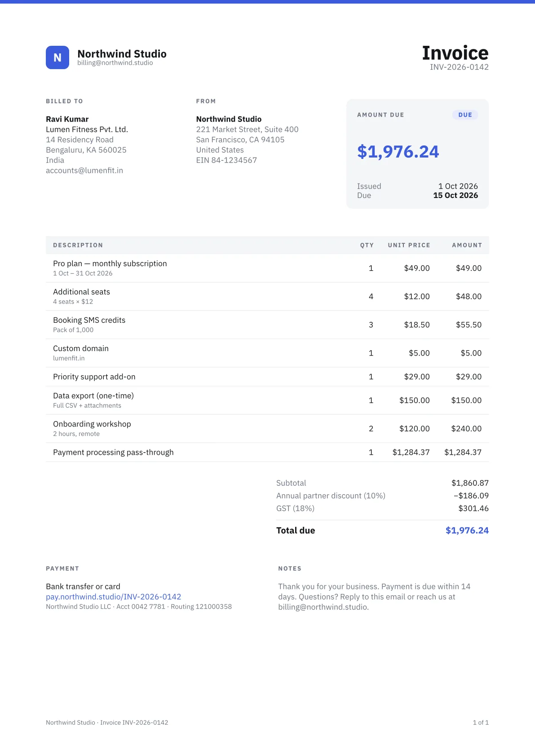Click the Custom domain line item
The height and width of the screenshot is (756, 535).
click(267, 353)
